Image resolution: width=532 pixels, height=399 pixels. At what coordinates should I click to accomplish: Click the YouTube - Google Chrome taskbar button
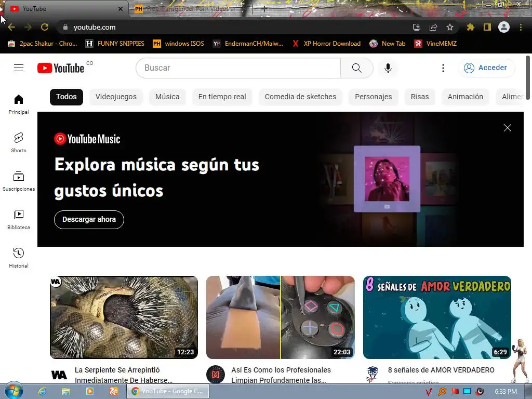click(168, 391)
